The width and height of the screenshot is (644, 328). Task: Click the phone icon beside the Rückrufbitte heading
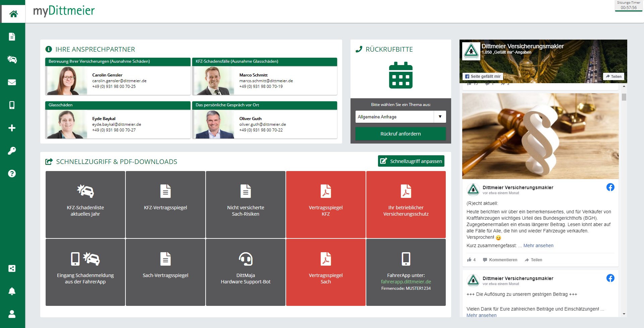(359, 49)
